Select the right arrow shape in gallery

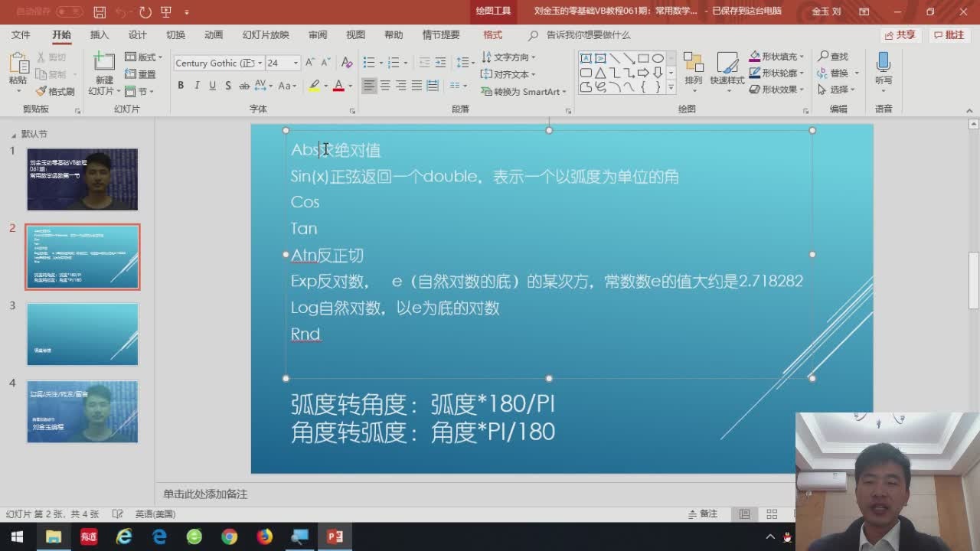[643, 73]
